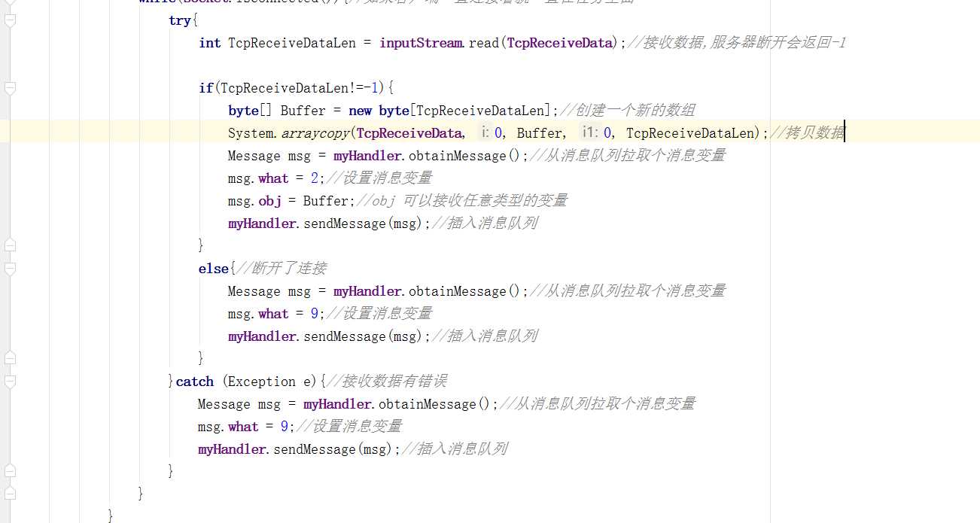Click msg.what = 2 assignment line
Image resolution: width=980 pixels, height=523 pixels.
coord(276,178)
